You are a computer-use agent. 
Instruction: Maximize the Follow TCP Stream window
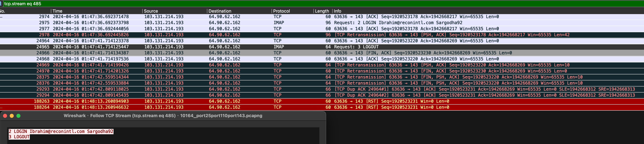point(18,116)
